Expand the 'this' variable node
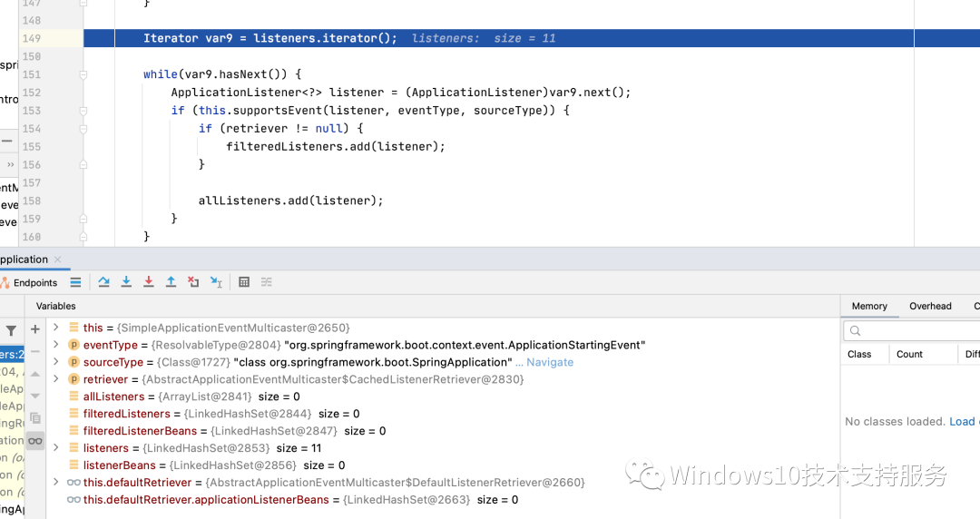The height and width of the screenshot is (519, 980). tap(55, 327)
